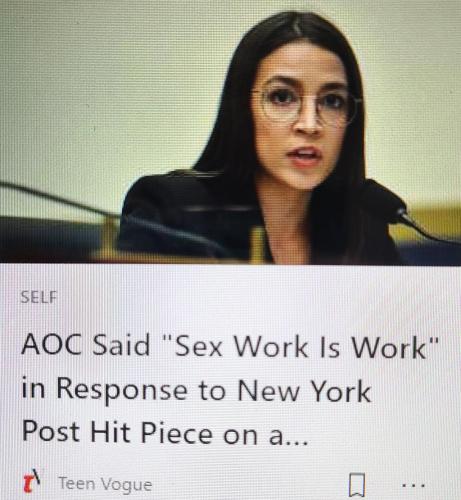Click the red Teen Vogue logo icon

32,483
